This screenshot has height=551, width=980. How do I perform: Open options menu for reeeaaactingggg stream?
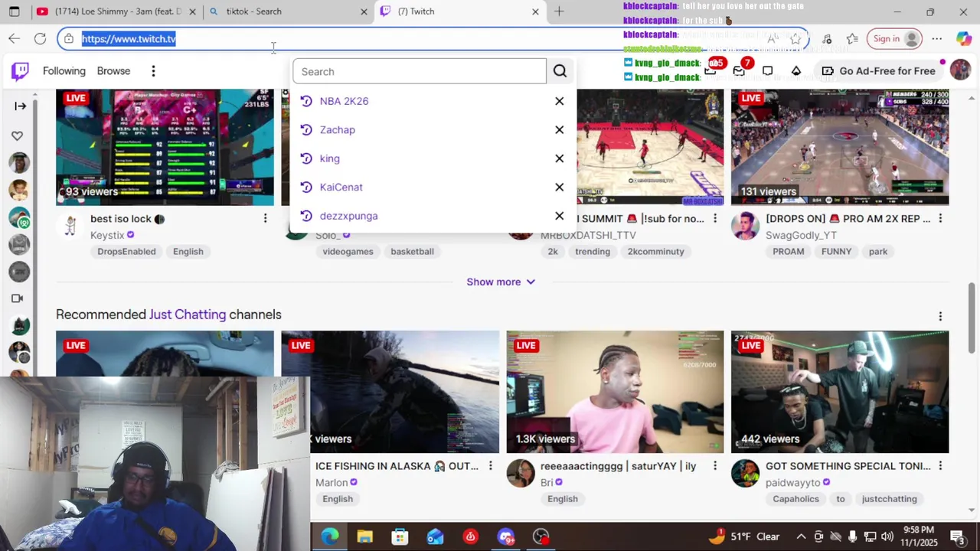coord(715,466)
